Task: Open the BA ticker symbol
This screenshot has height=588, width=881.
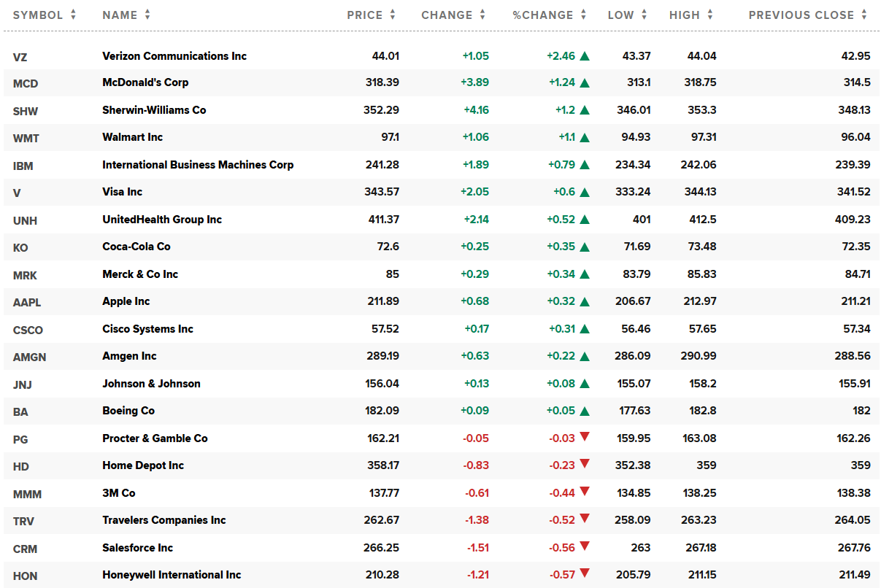Action: 20,411
